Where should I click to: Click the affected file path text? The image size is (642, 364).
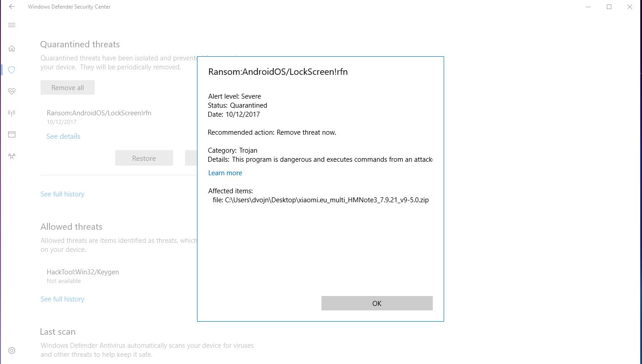click(321, 200)
